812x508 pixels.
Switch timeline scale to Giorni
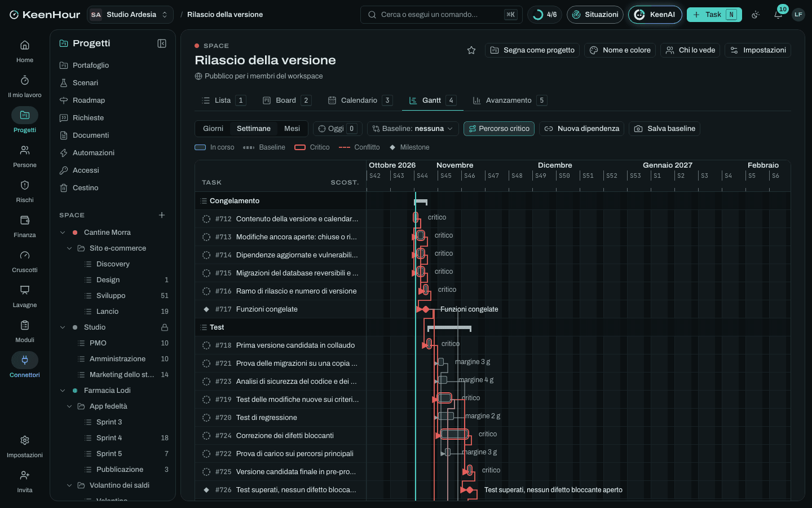pos(213,129)
